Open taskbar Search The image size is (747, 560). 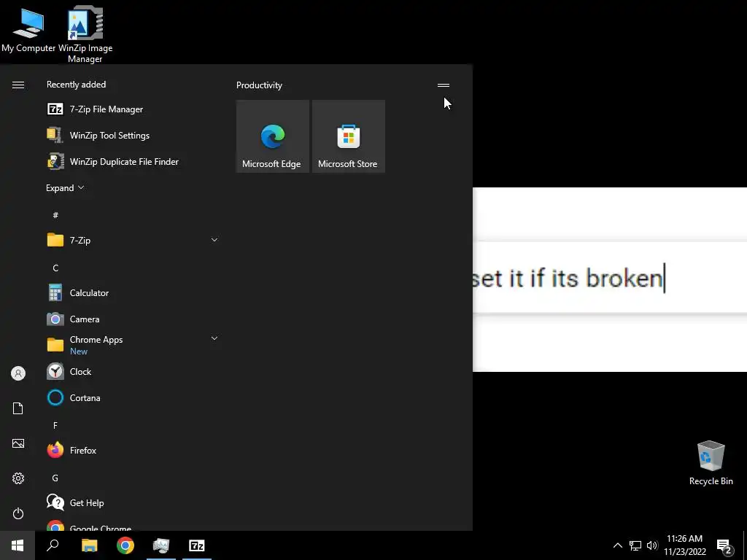click(x=53, y=545)
